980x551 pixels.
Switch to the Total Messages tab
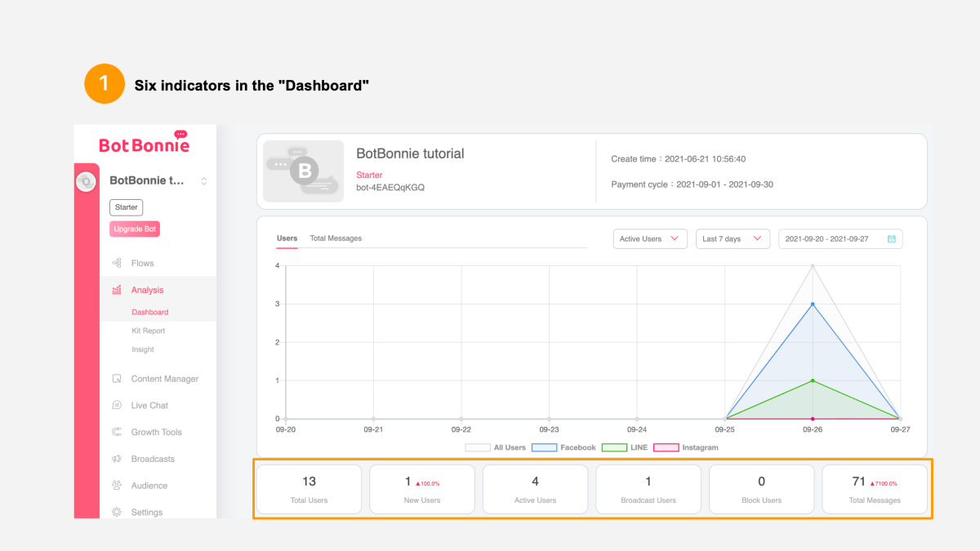tap(336, 238)
